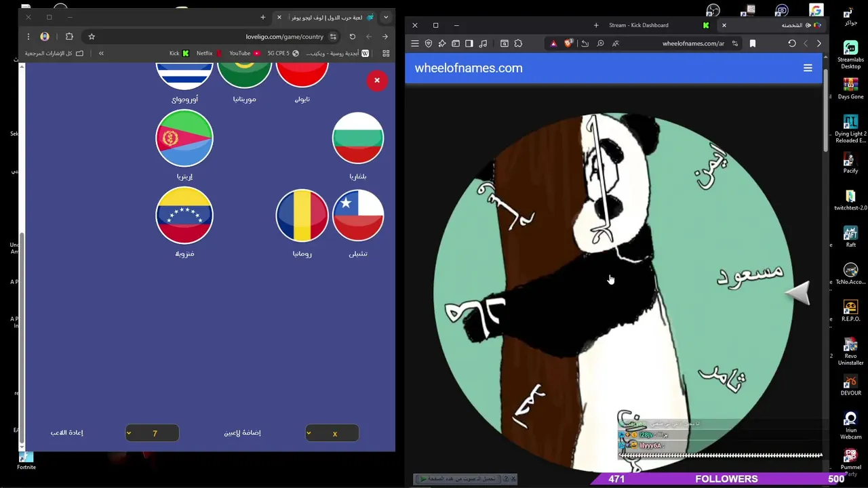This screenshot has height=488, width=868.
Task: Open the Netflix bookmark
Action: [x=209, y=53]
